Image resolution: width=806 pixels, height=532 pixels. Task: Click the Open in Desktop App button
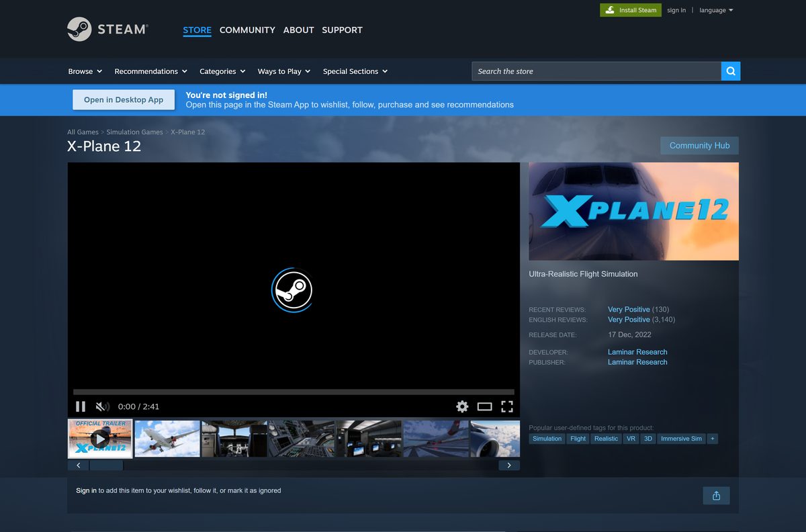tap(124, 100)
